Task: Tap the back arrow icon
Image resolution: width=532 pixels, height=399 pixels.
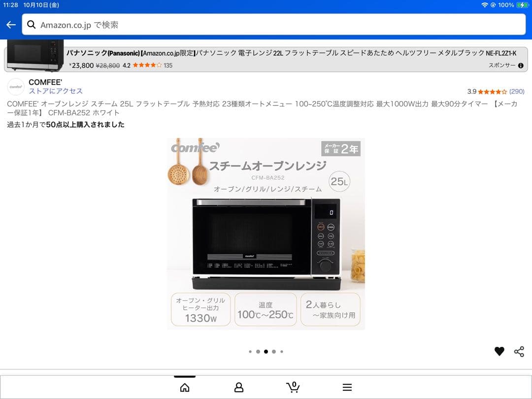Action: coord(11,25)
